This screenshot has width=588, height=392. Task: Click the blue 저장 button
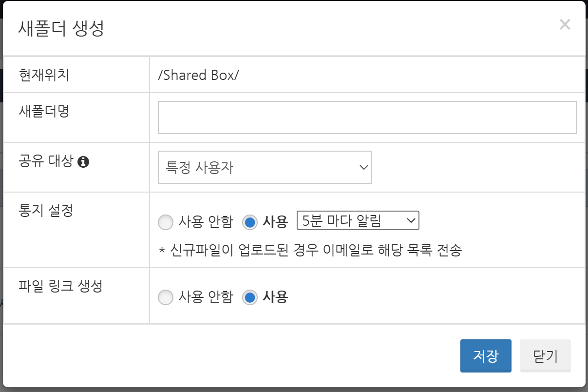(485, 356)
